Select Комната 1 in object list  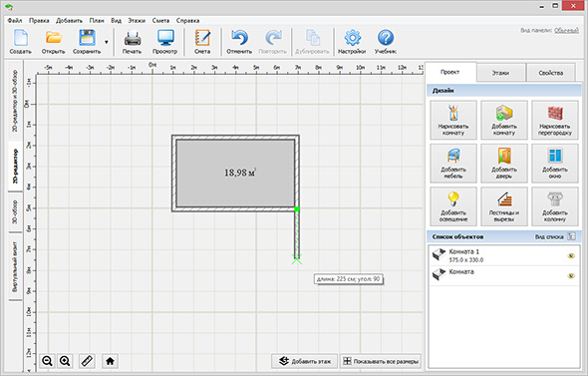504,255
